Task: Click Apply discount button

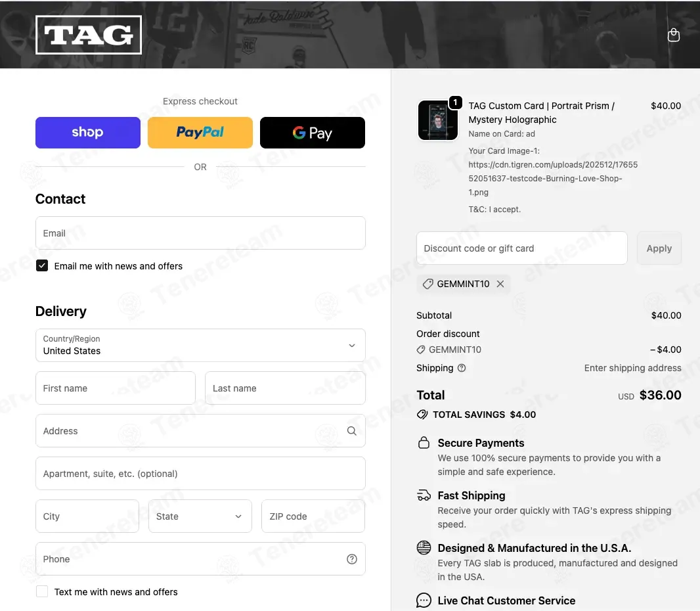Action: point(659,248)
